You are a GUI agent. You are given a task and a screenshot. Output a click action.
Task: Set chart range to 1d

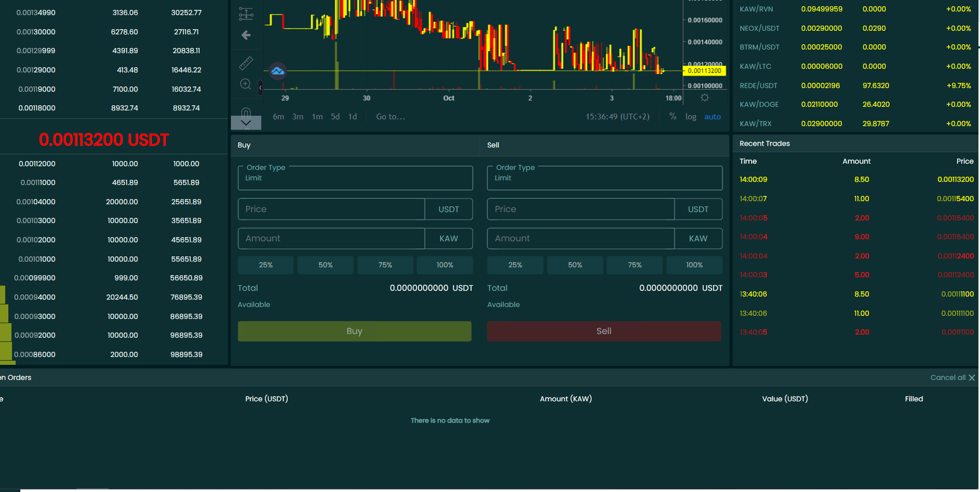[353, 117]
